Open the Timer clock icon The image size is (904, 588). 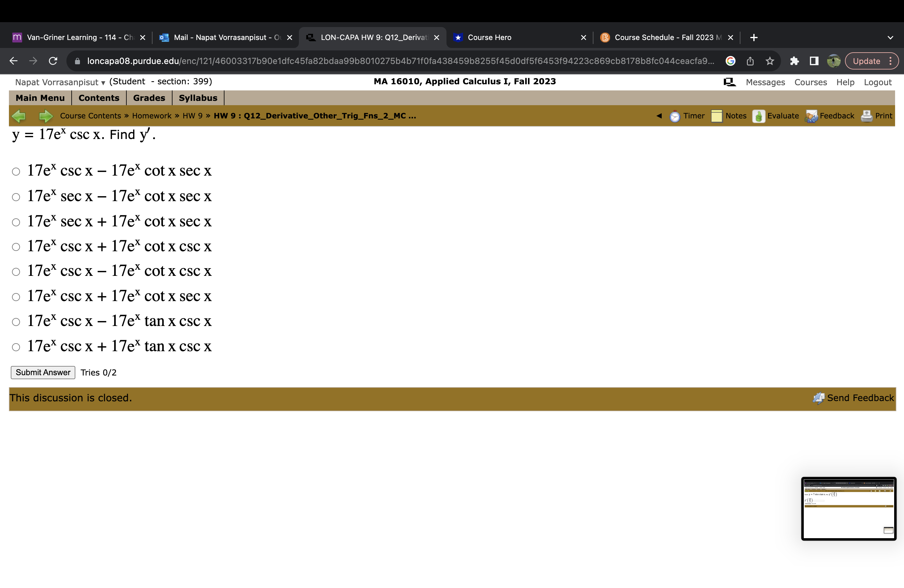tap(675, 116)
